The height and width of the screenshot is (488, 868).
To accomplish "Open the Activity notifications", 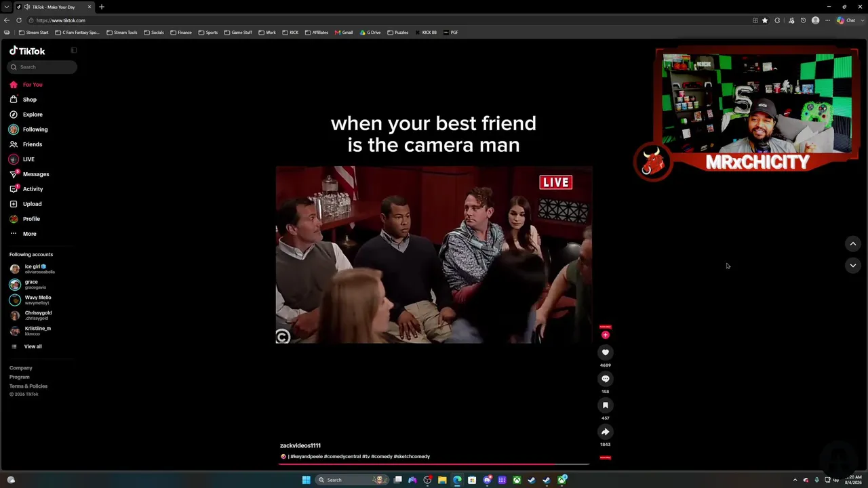I will pos(26,189).
